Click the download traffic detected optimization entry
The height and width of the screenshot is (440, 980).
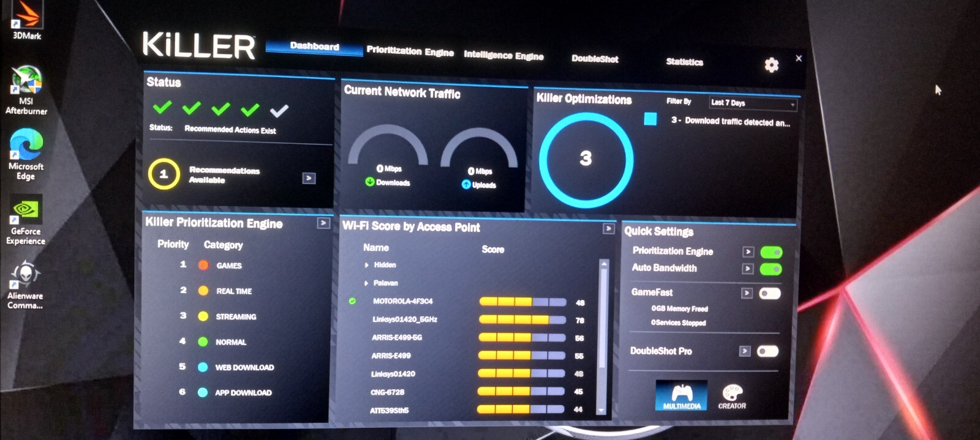click(x=731, y=121)
